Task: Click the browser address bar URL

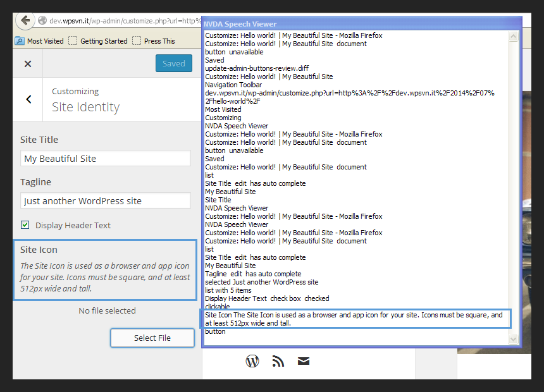Action: (x=125, y=21)
